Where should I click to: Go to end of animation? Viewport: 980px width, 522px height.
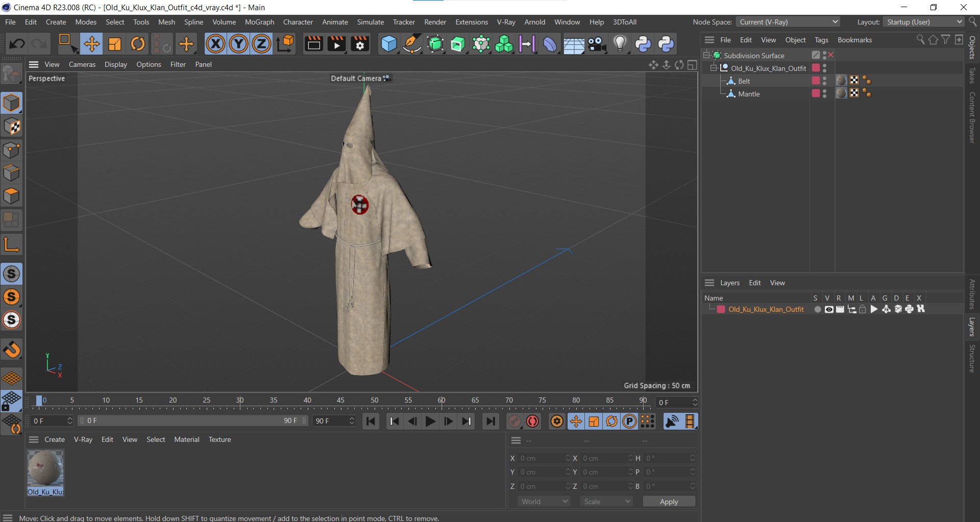[491, 421]
